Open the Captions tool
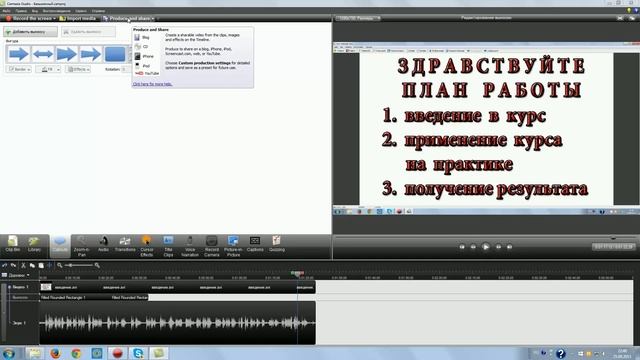Viewport: 640px width, 360px height. point(255,245)
